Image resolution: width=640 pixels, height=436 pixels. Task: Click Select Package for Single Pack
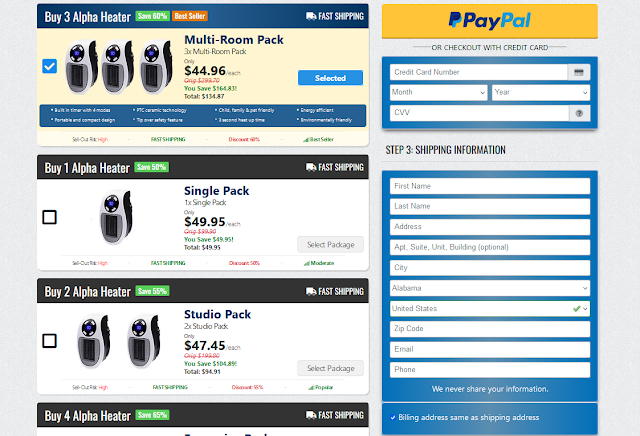pyautogui.click(x=330, y=245)
